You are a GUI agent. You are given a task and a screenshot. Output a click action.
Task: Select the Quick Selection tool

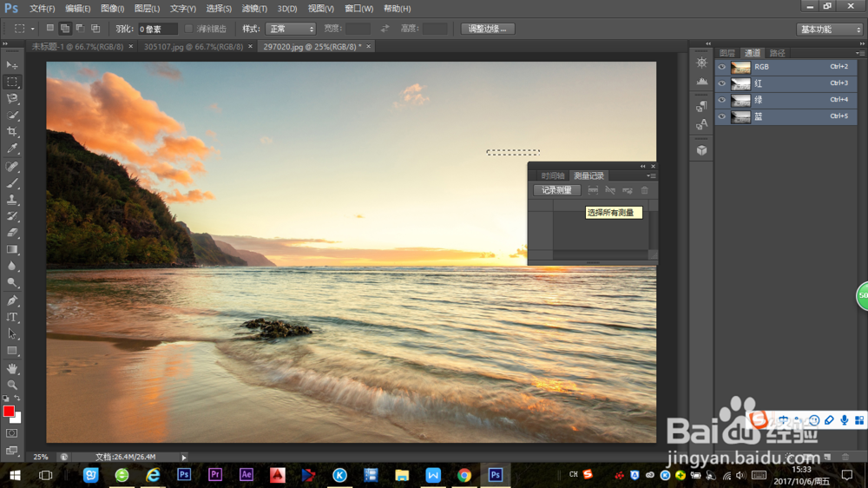(11, 115)
